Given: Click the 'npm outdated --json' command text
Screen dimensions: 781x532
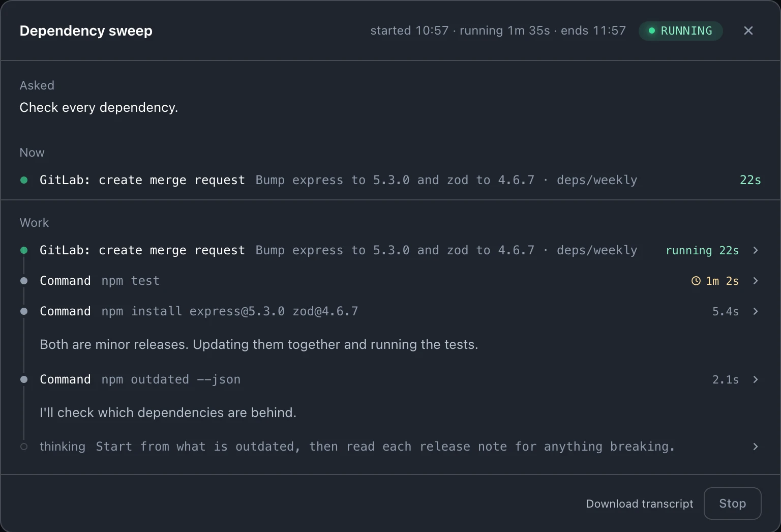Looking at the screenshot, I should pos(171,379).
